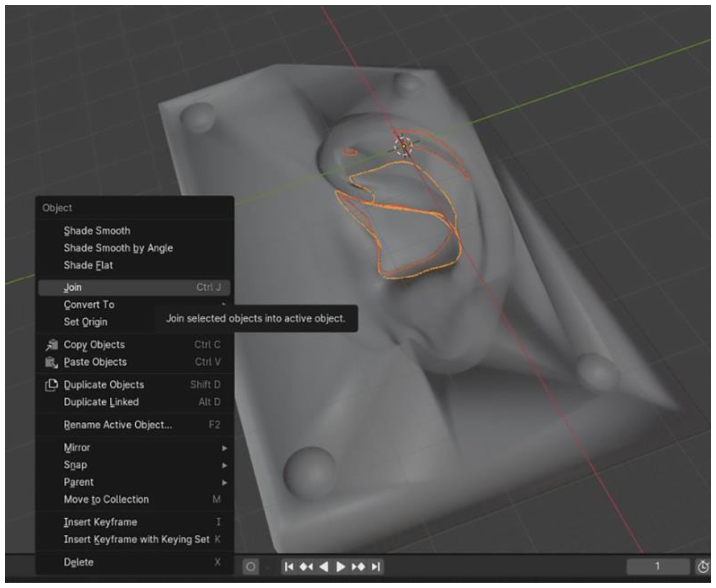Jump to next keyframe
This screenshot has height=588, width=716.
[x=358, y=567]
